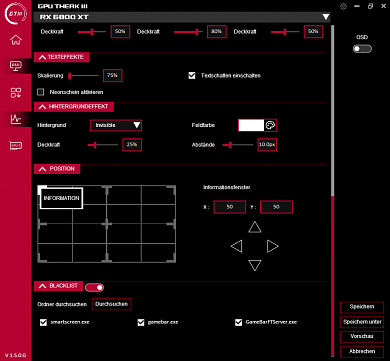Enable Neonschein aktivieren checkbox

point(41,92)
